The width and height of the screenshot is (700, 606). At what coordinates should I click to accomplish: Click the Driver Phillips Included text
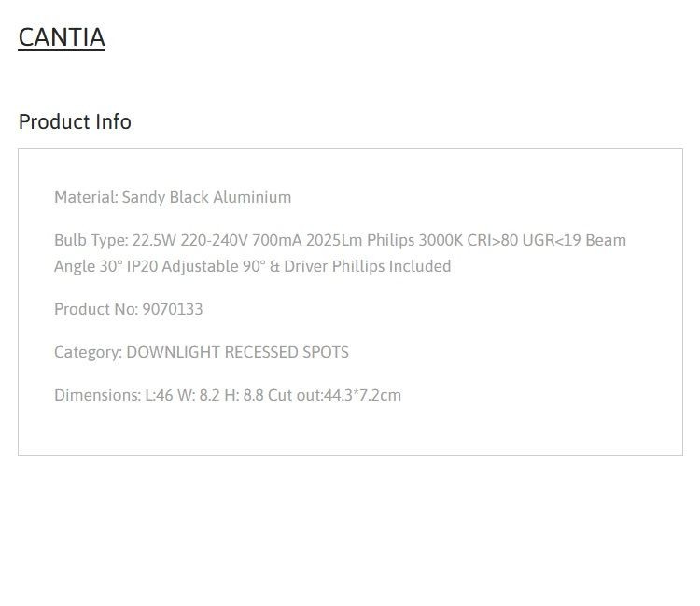coord(368,266)
